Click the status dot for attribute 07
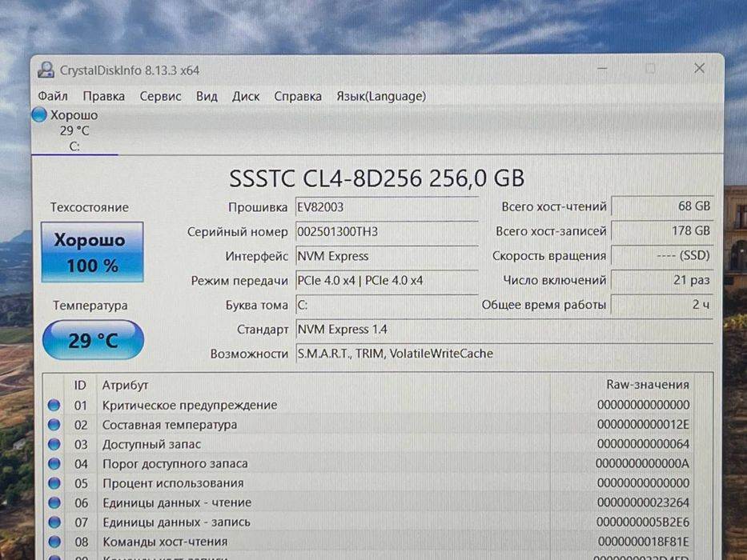747x560 pixels. pyautogui.click(x=54, y=522)
